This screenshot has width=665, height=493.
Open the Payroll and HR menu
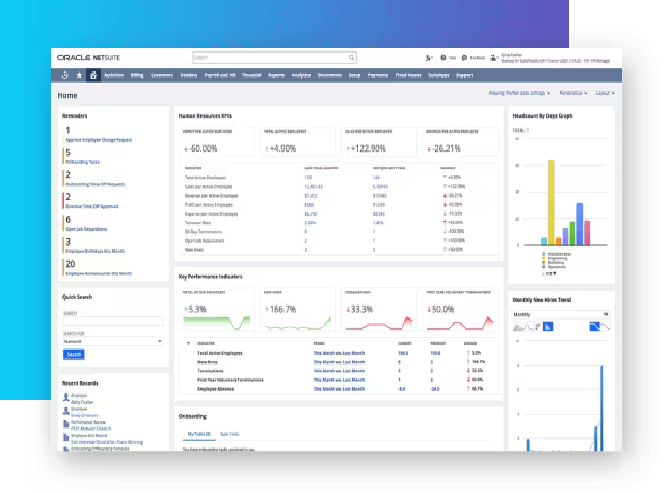click(x=218, y=75)
